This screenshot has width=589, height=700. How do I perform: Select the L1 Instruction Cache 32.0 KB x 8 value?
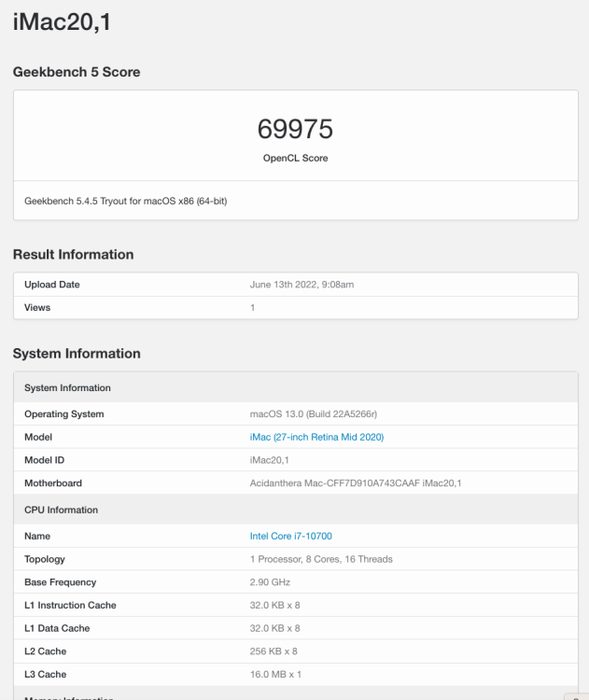[274, 605]
